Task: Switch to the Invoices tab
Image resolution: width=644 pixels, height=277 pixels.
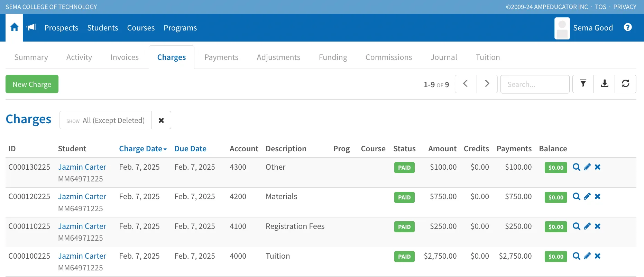Action: click(x=125, y=57)
